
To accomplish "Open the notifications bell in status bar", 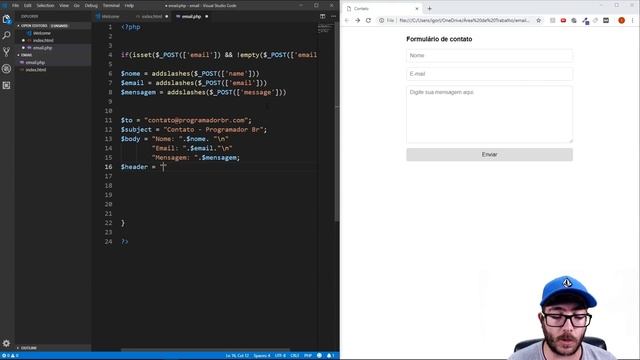I will click(x=330, y=356).
